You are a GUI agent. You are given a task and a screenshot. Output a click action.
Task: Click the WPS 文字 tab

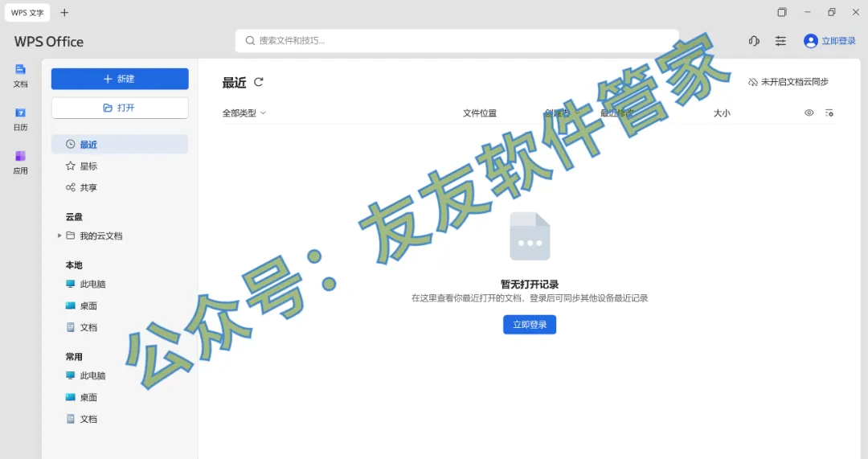(27, 12)
